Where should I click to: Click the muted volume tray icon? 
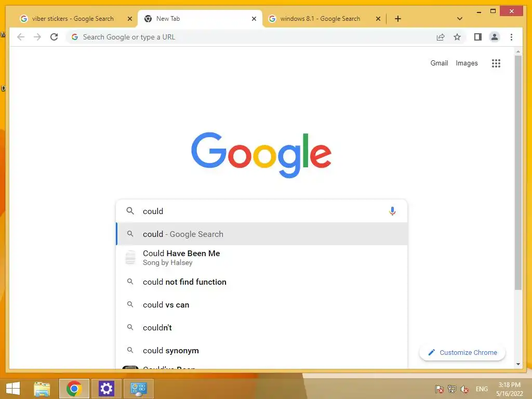(464, 389)
